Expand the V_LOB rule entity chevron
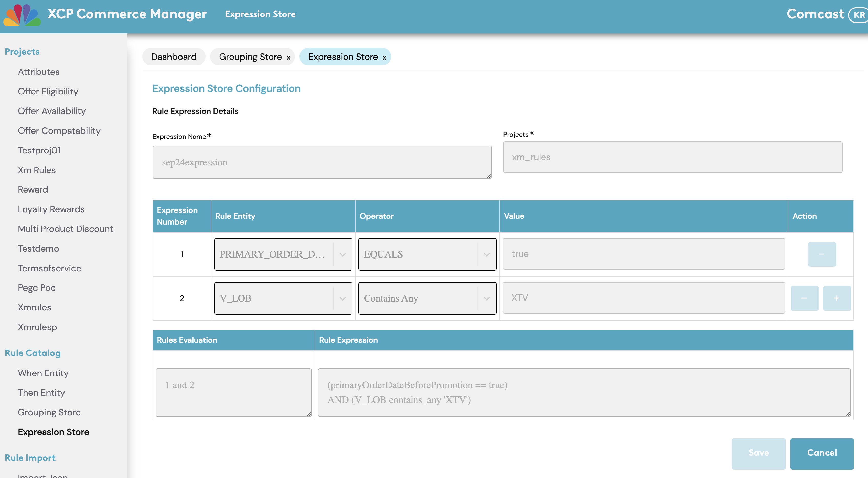 tap(343, 298)
